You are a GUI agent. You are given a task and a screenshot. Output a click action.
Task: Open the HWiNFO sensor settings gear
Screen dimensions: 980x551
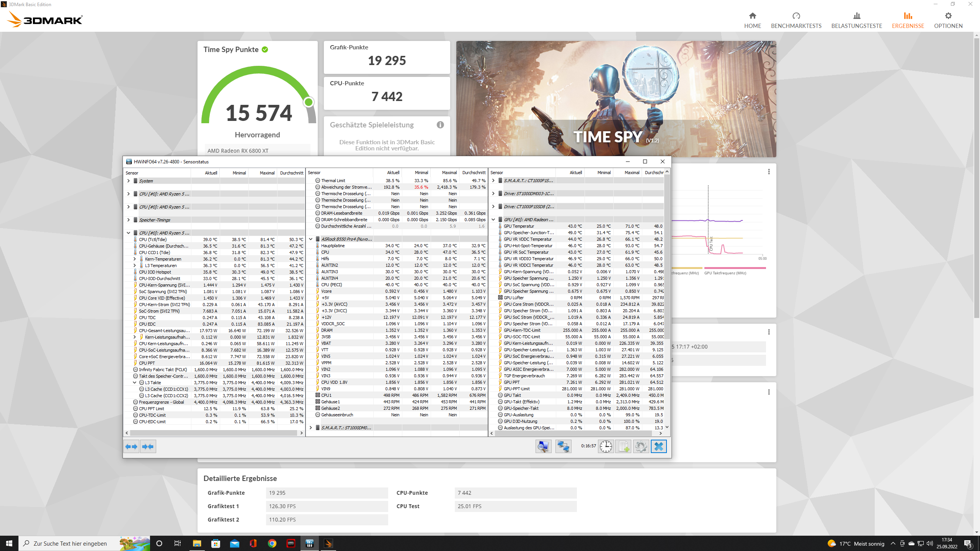coord(642,446)
